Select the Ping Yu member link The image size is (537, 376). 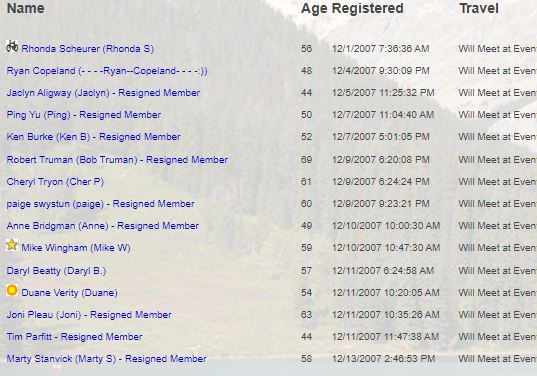[84, 115]
